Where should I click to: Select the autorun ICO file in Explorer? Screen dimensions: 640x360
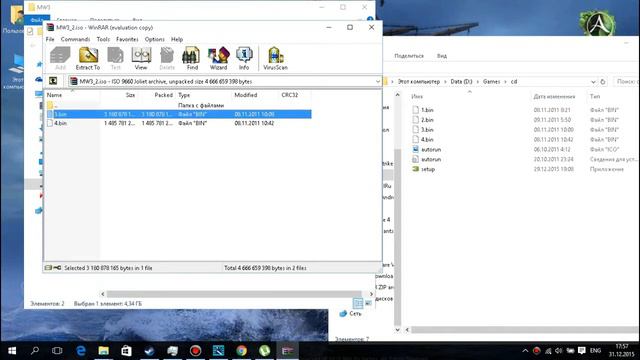pos(431,149)
